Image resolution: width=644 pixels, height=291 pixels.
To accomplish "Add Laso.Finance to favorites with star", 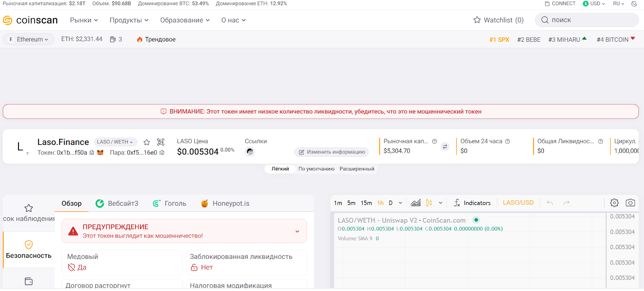I will pos(147,142).
